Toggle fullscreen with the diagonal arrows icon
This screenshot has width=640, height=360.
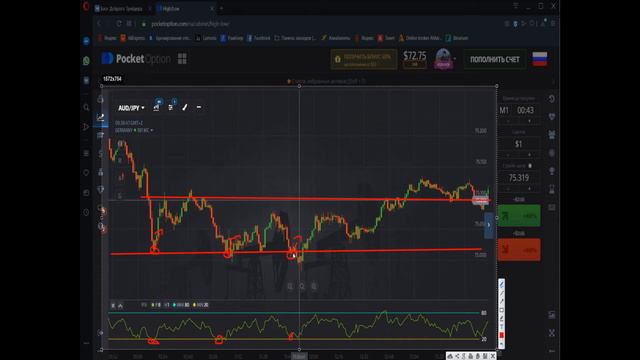tap(552, 333)
